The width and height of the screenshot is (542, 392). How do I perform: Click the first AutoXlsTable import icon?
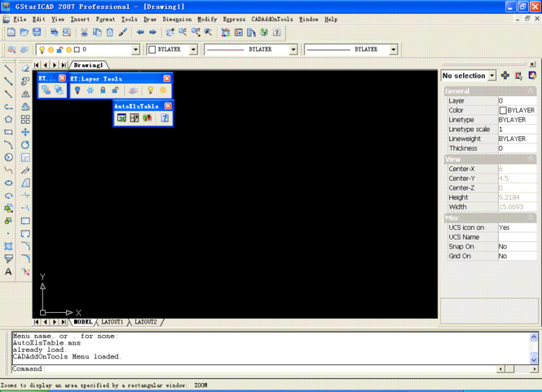pos(121,118)
